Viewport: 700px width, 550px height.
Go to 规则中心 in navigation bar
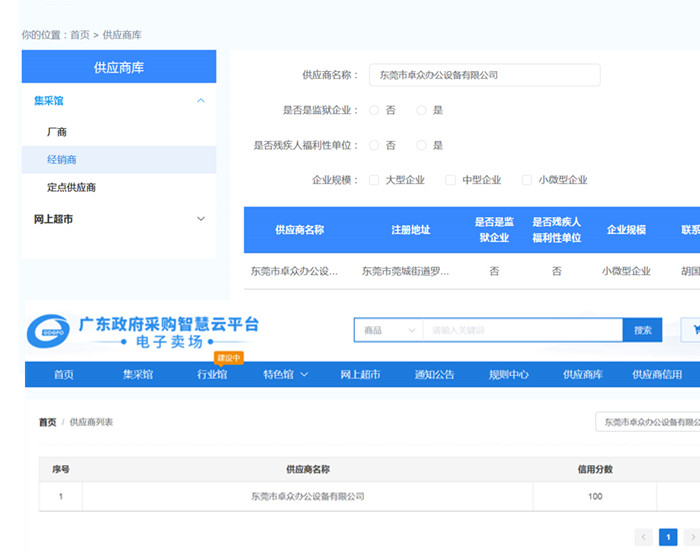click(x=508, y=375)
